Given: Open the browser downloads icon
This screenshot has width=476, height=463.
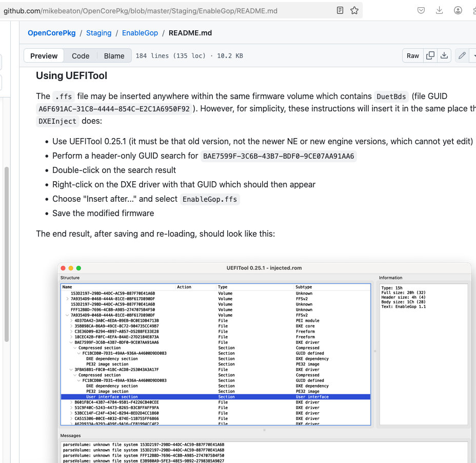Looking at the screenshot, I should click(439, 11).
